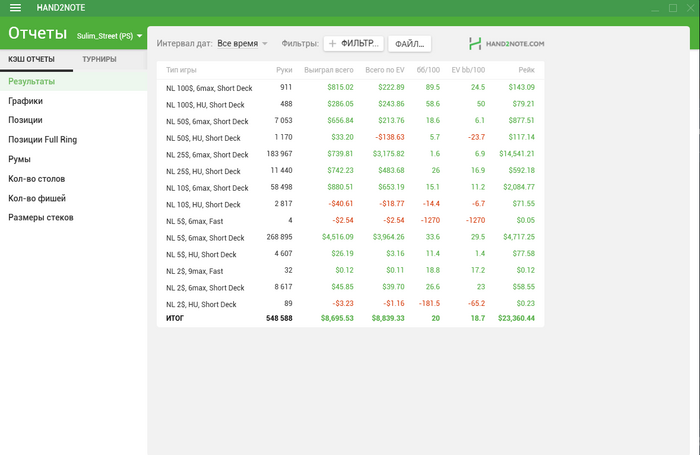Sort by the 'Тип игры' column header

coord(181,70)
